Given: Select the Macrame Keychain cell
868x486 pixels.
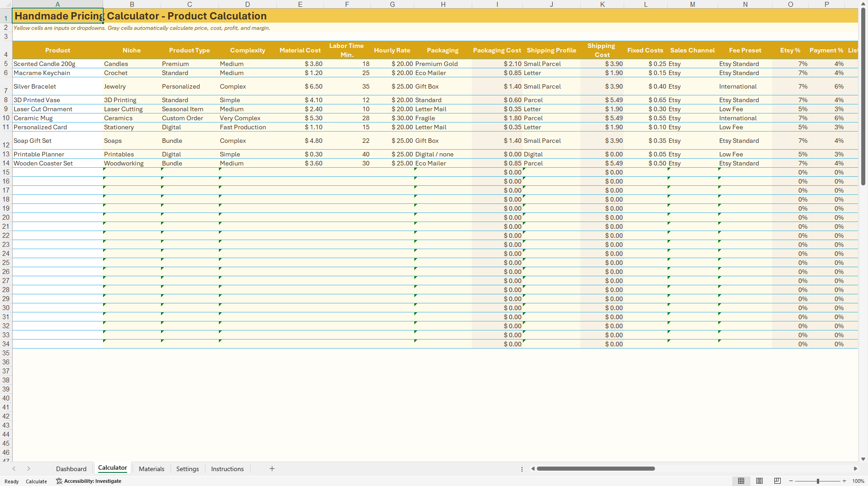Looking at the screenshot, I should tap(57, 73).
